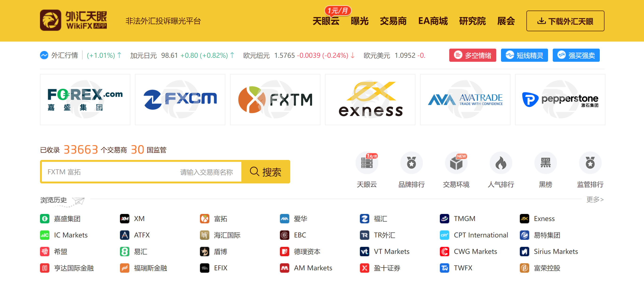This screenshot has height=287, width=644.
Task: Click the 嘉盛集团 broker icon
Action: tap(45, 219)
